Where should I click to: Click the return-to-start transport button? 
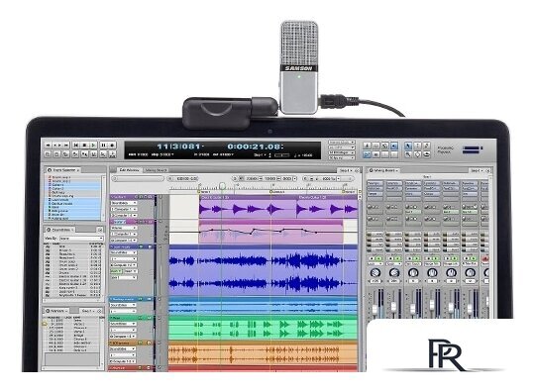(76, 146)
